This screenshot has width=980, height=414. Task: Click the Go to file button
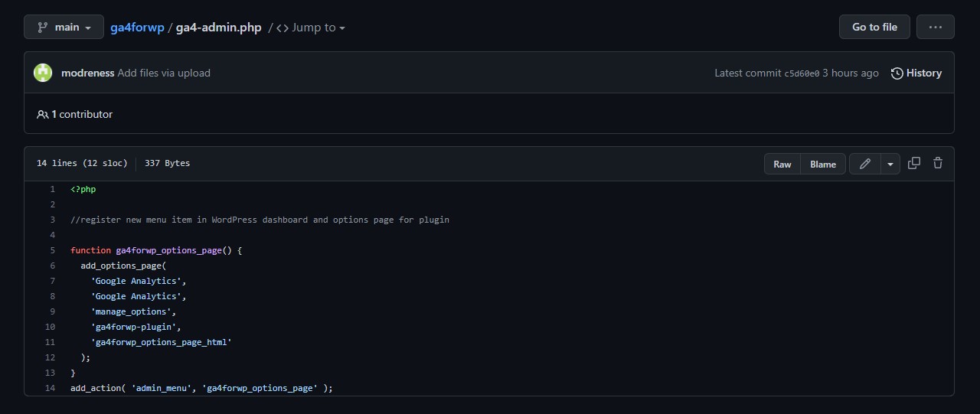[x=874, y=27]
